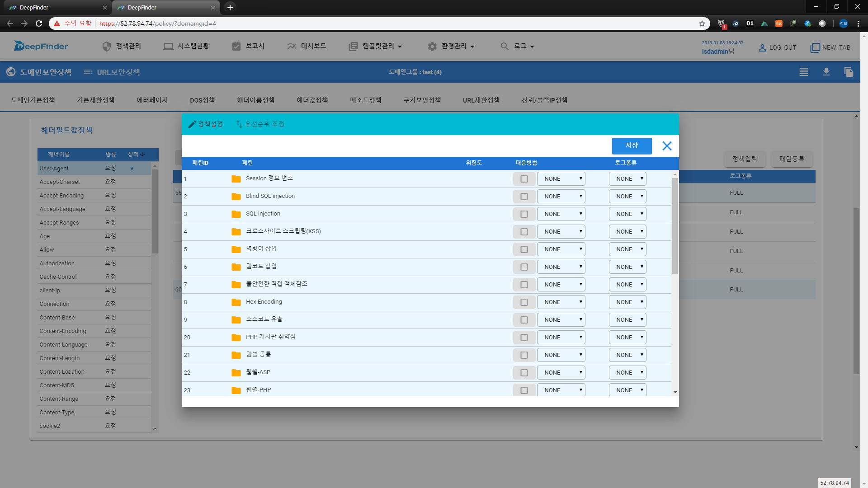Open 대시보드 chart icon
Viewport: 868px width, 488px height.
pyautogui.click(x=292, y=46)
